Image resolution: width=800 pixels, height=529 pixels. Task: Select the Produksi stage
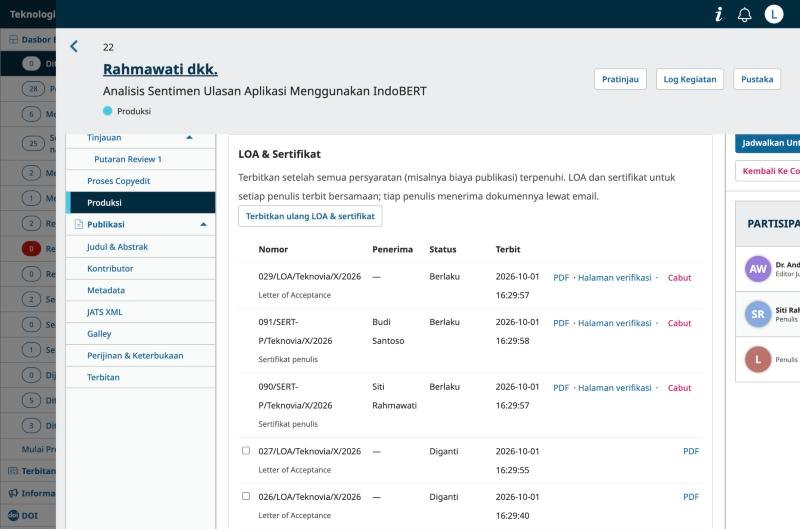click(140, 203)
